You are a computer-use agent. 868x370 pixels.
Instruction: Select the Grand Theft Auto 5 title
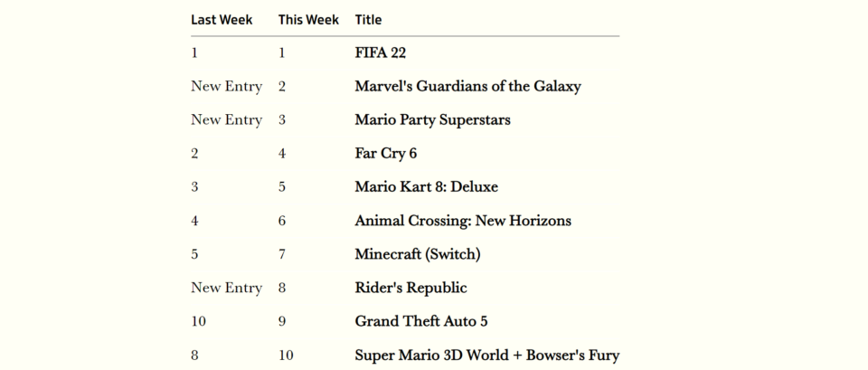(421, 322)
